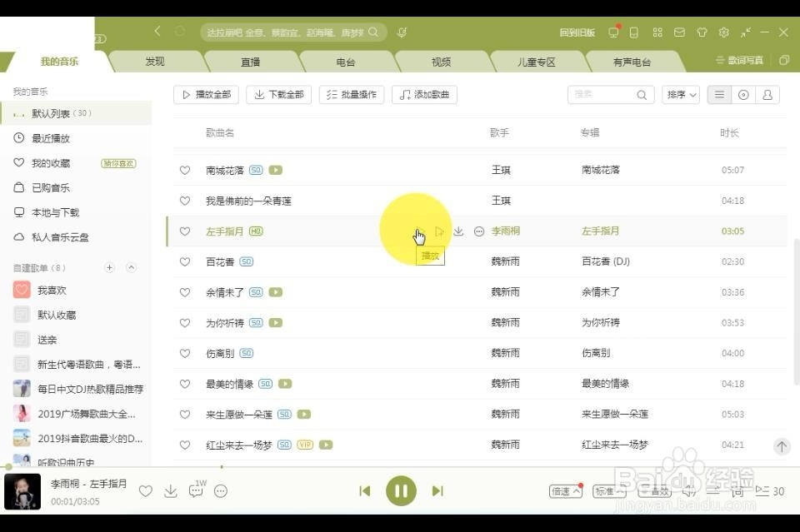Click the 播放全部 button
Image resolution: width=800 pixels, height=532 pixels.
pyautogui.click(x=206, y=95)
